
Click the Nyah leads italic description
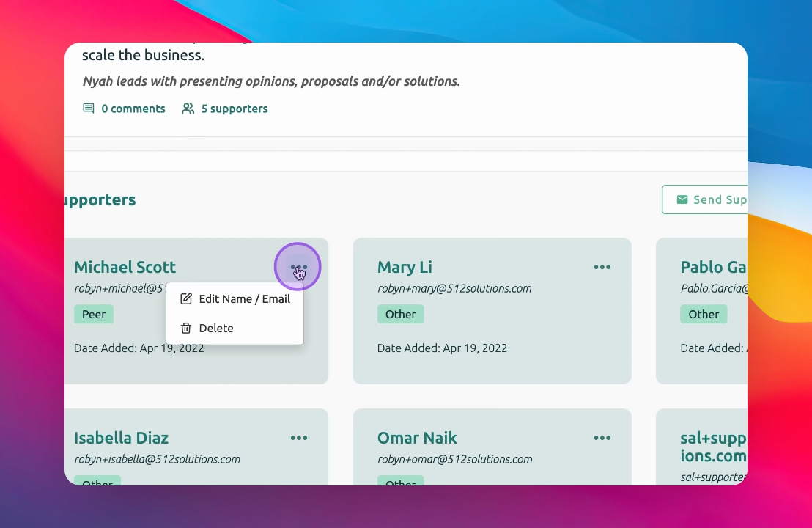tap(271, 81)
